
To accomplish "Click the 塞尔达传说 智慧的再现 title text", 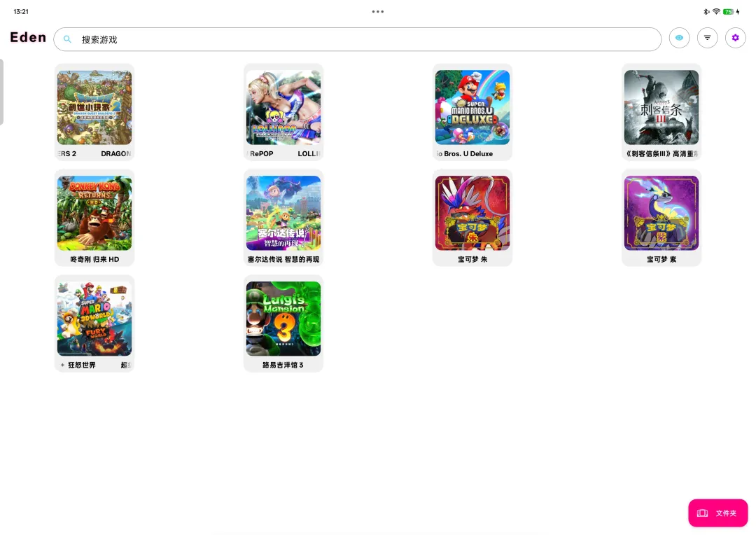I will (x=283, y=260).
